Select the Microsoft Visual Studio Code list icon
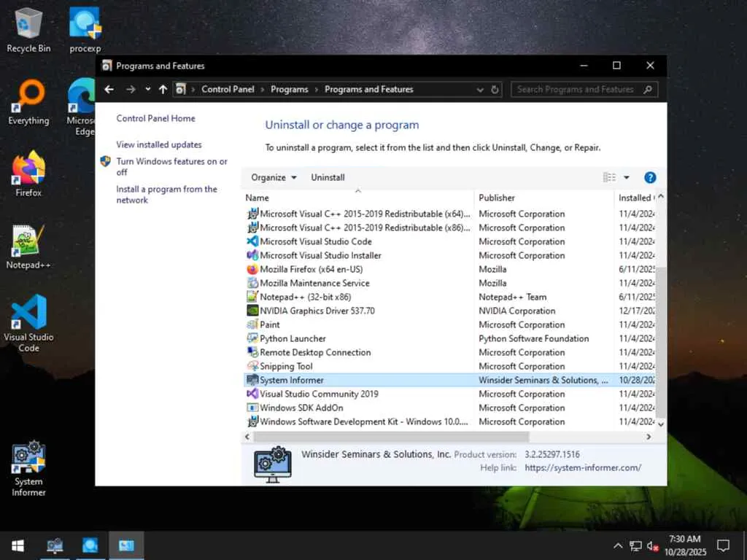 point(252,241)
